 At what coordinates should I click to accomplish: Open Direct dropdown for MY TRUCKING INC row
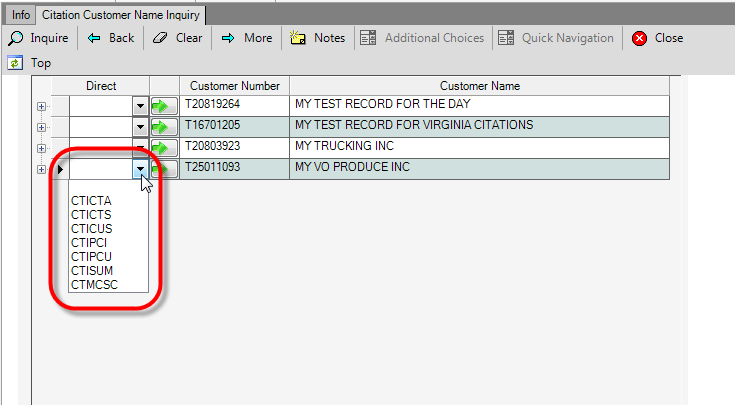pyautogui.click(x=140, y=148)
